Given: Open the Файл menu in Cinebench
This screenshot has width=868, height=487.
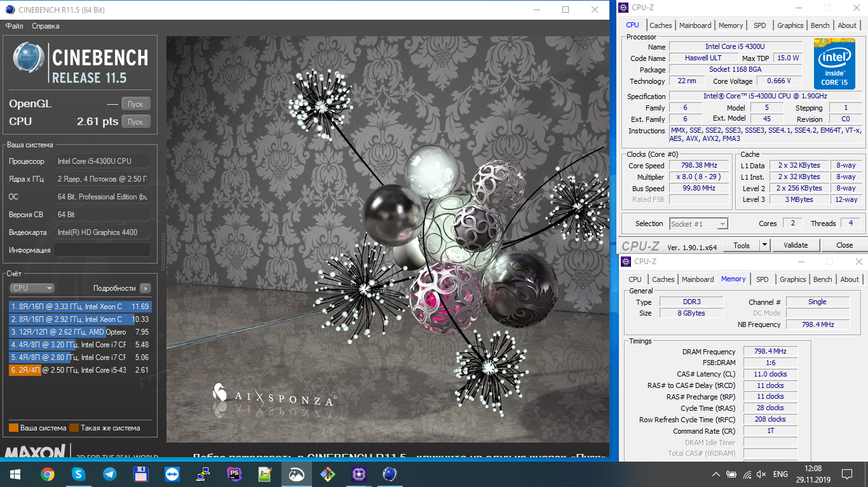Looking at the screenshot, I should tap(15, 26).
